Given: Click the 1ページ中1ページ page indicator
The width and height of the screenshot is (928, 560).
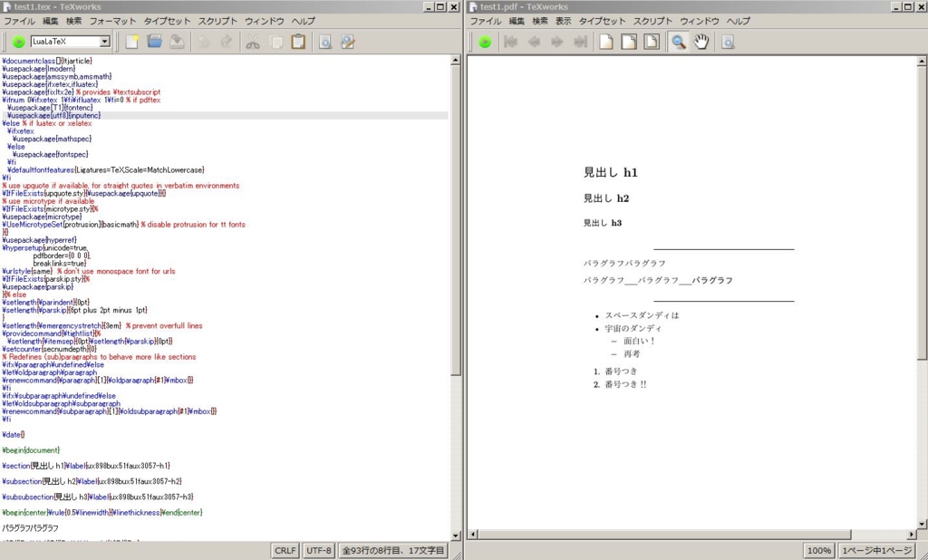Looking at the screenshot, I should click(x=877, y=551).
